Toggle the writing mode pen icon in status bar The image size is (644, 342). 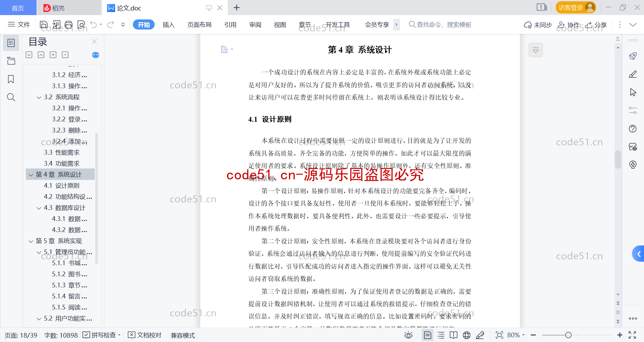click(480, 335)
